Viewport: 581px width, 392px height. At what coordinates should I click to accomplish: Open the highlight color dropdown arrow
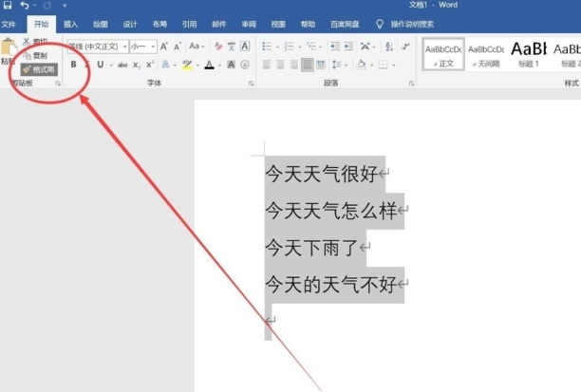point(197,65)
